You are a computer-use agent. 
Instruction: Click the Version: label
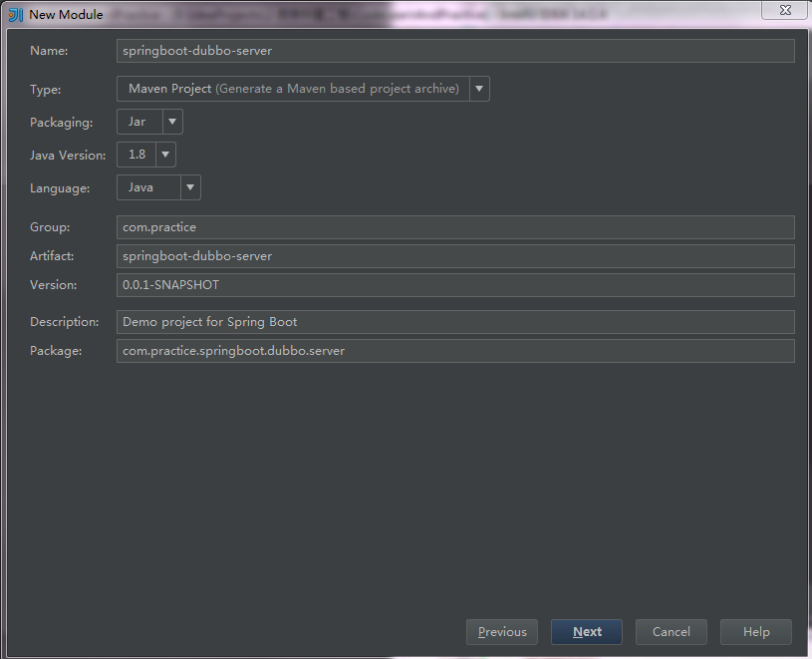point(54,285)
